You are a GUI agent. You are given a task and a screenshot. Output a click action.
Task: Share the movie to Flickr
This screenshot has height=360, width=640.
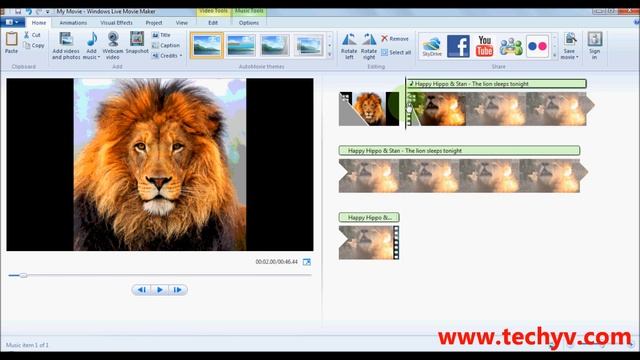538,46
